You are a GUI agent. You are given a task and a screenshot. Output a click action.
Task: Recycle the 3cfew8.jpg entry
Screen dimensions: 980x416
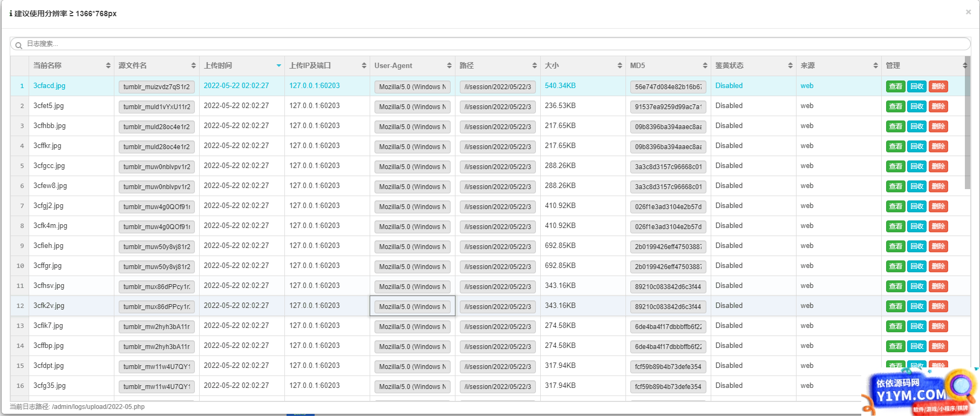coord(917,186)
